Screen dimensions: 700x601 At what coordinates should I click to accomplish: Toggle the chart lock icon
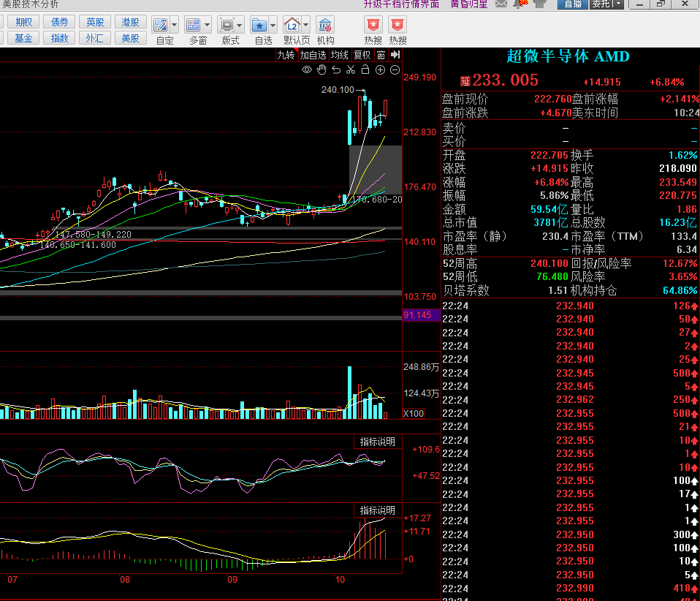tap(365, 69)
